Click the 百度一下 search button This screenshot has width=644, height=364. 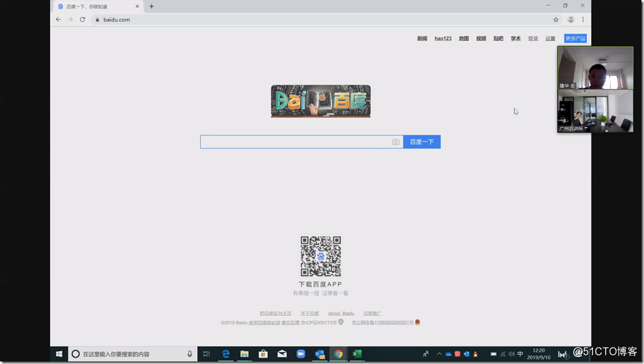click(422, 141)
